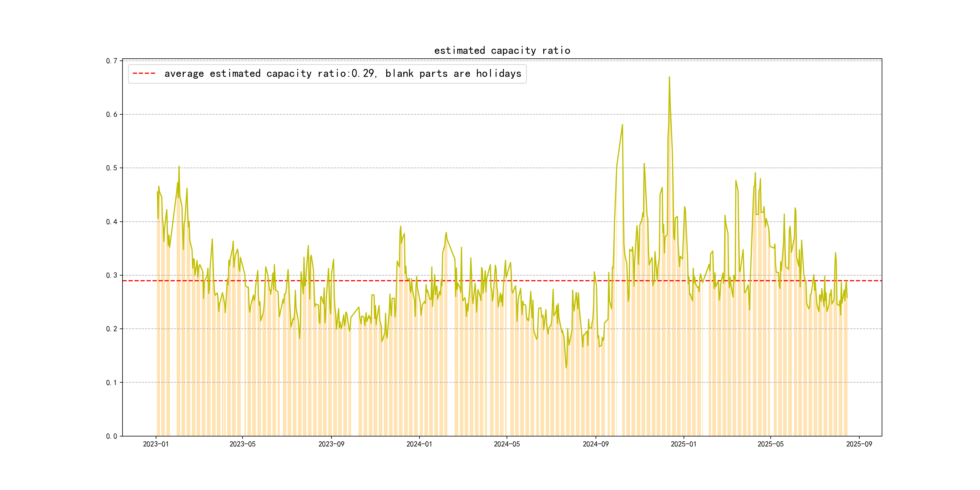Click the 2025-05 x-axis date label
980x490 pixels.
tap(770, 444)
